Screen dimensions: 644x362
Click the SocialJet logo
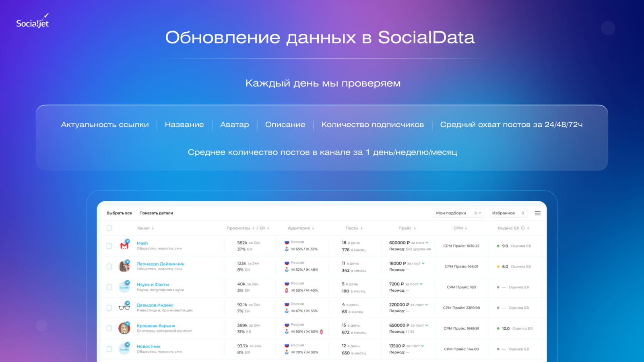[33, 21]
